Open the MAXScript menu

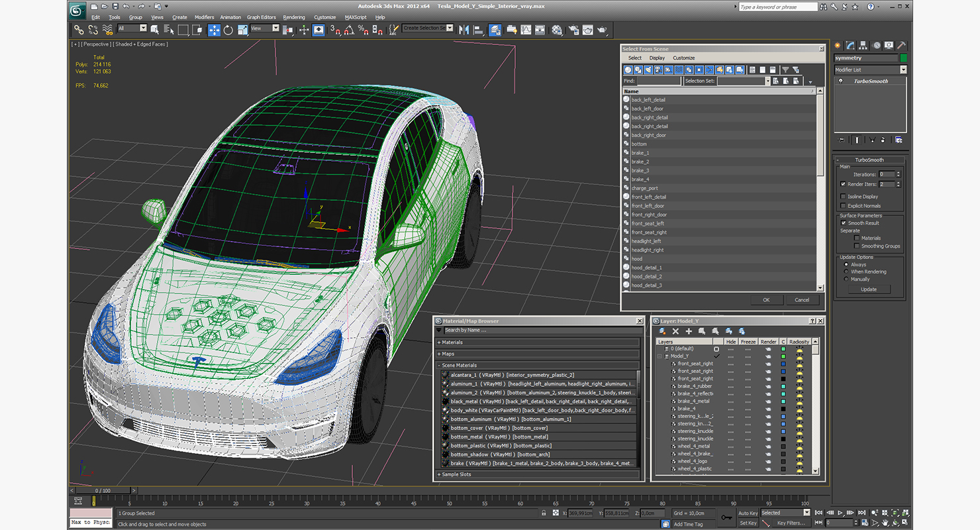356,17
